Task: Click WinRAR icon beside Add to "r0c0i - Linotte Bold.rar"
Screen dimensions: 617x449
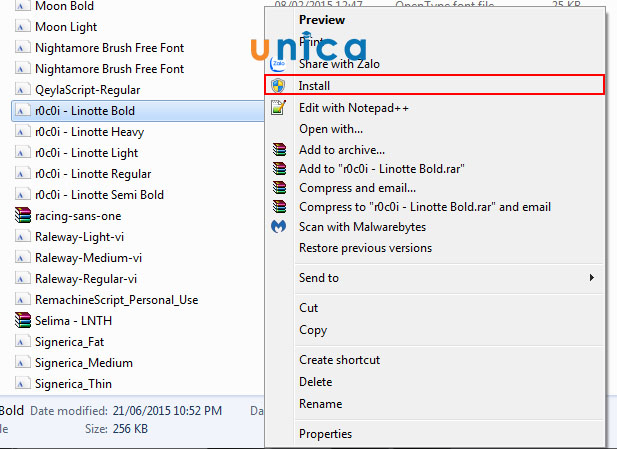Action: [279, 168]
